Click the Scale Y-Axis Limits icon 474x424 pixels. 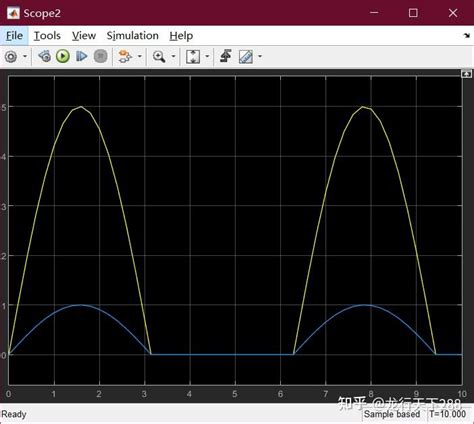[193, 56]
